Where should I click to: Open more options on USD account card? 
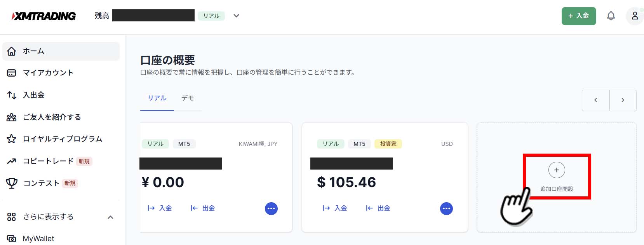[446, 208]
